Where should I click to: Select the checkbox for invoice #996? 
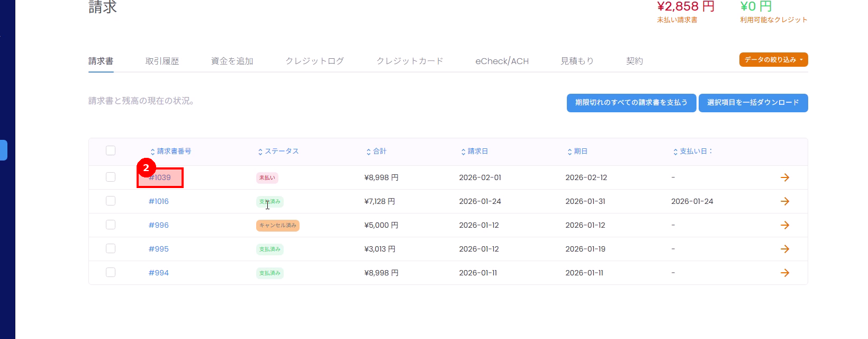coord(111,225)
